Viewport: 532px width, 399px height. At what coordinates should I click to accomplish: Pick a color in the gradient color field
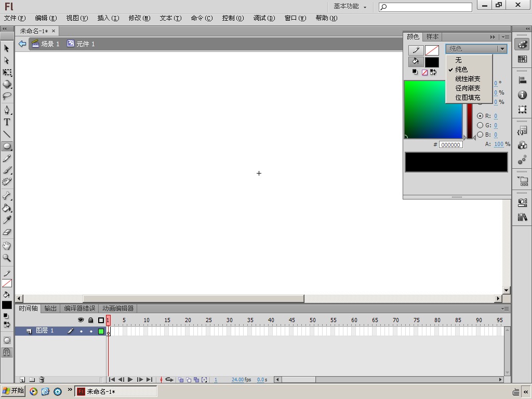433,110
